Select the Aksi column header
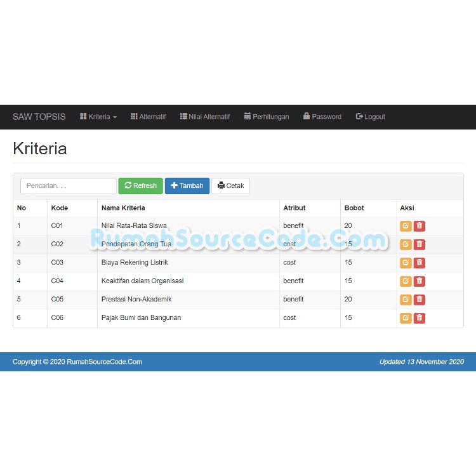Image resolution: width=476 pixels, height=476 pixels. [407, 208]
